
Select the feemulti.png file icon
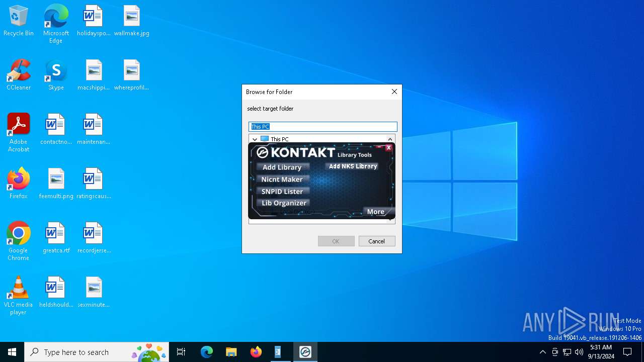56,184
